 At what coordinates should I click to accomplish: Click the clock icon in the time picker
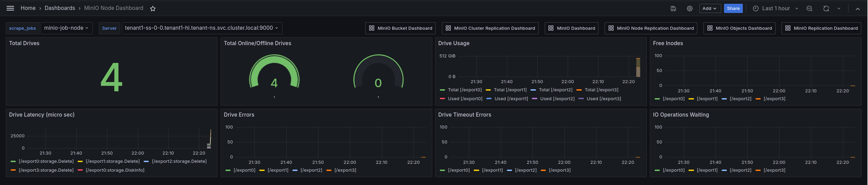755,9
